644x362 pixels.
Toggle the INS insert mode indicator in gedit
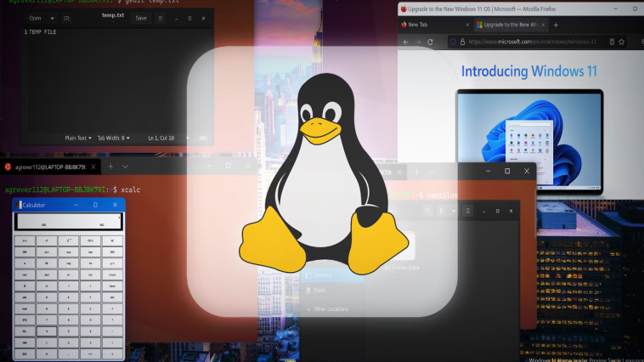click(203, 139)
